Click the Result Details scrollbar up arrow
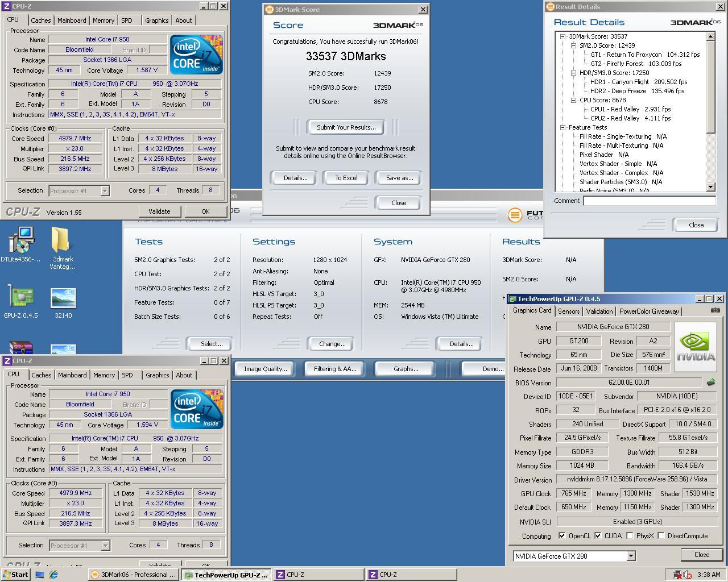Screen dimensions: 728x582 pyautogui.click(x=711, y=36)
